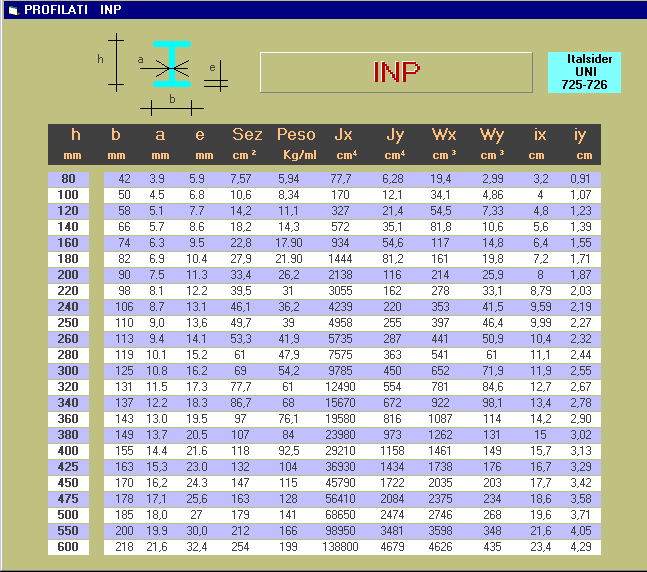Click the 'Sez' column header
647x572 pixels.
pos(247,135)
